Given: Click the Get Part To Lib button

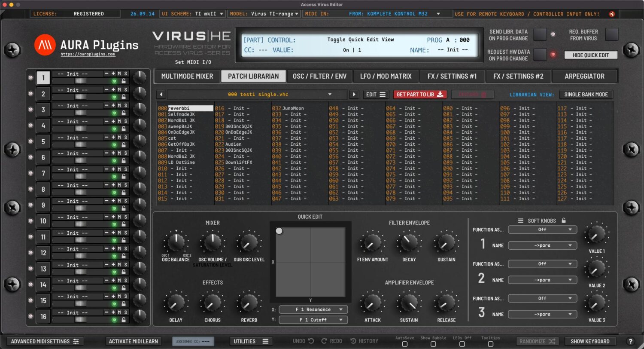Looking at the screenshot, I should 420,95.
